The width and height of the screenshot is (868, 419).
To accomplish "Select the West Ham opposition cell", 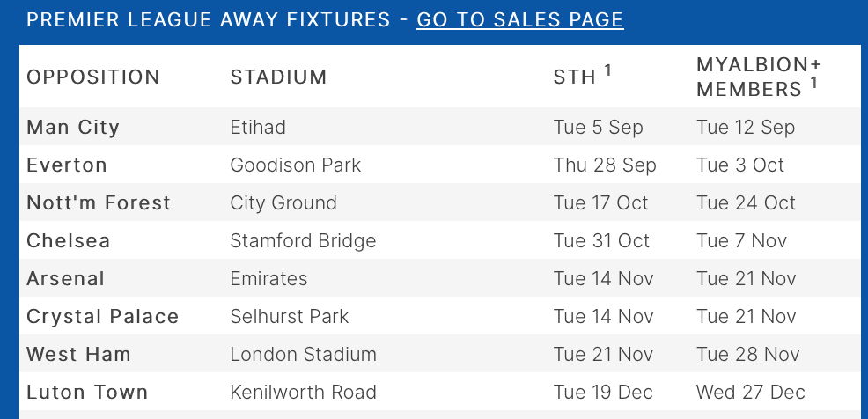I will (x=78, y=354).
